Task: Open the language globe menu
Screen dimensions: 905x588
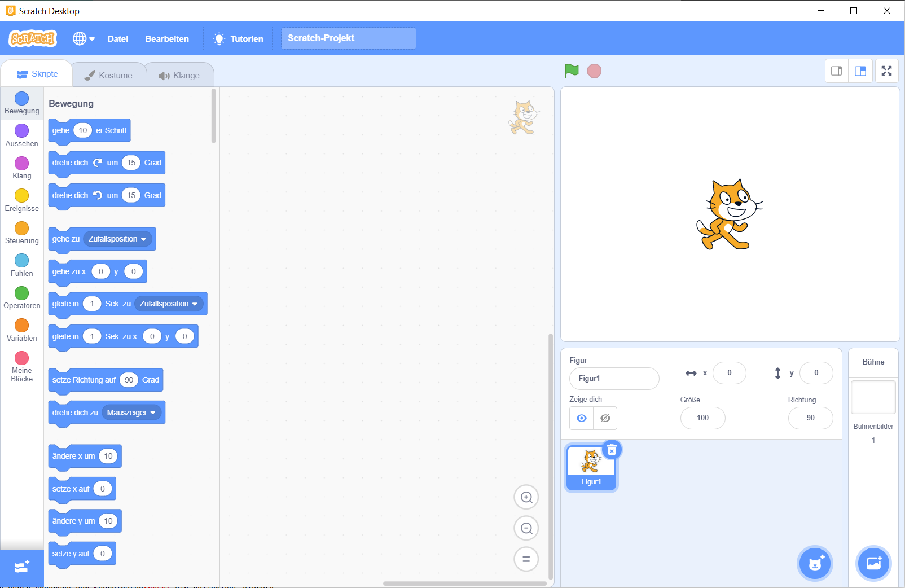Action: click(84, 38)
